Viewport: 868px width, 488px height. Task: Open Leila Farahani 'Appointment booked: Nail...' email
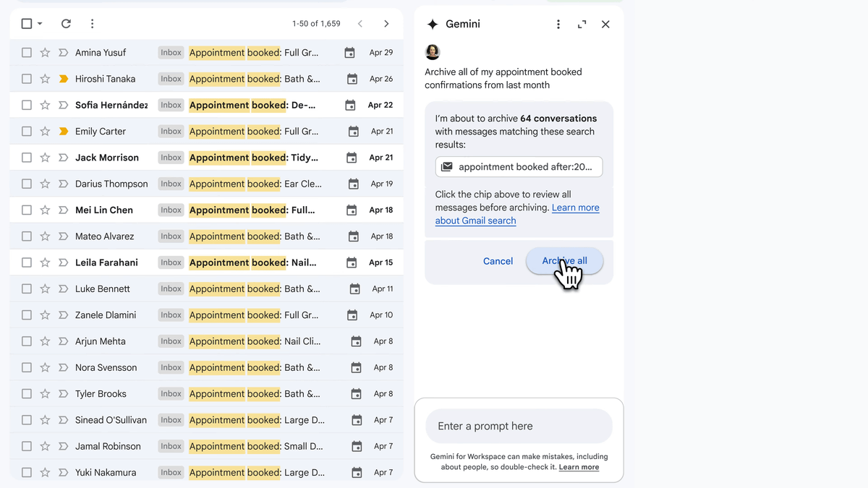coord(206,262)
